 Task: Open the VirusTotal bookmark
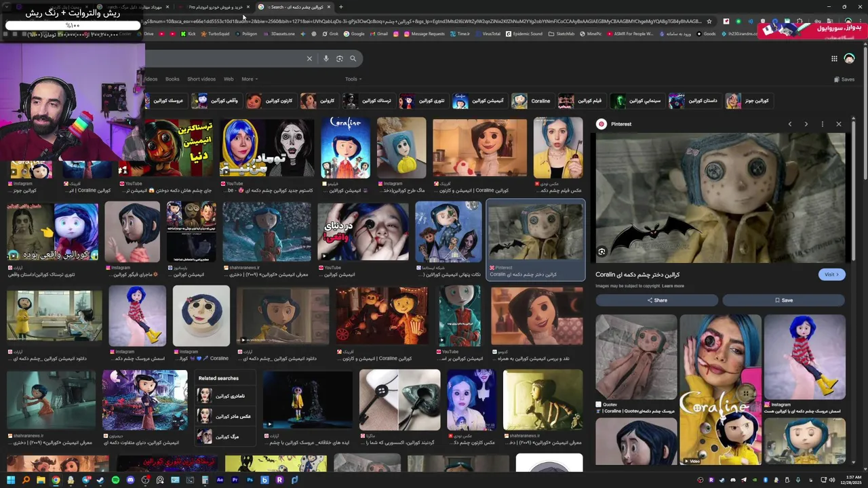coord(488,34)
